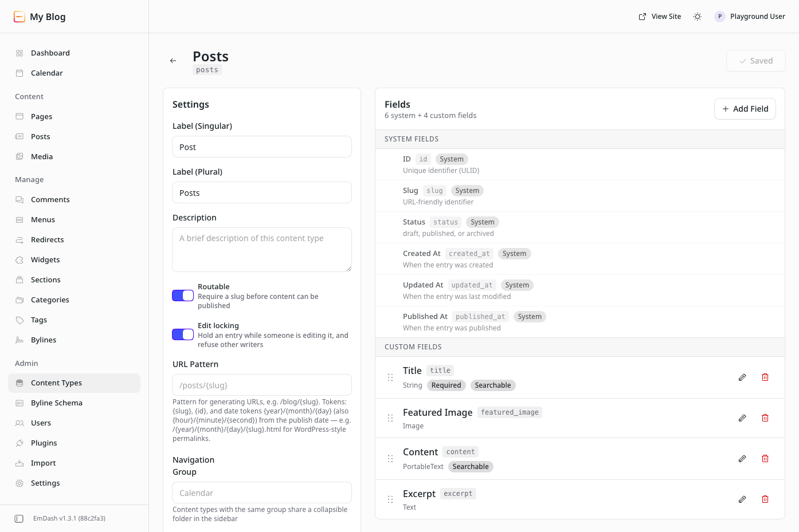Viewport: 799px width, 532px height.
Task: Click the Label (Plural) input field
Action: point(262,192)
